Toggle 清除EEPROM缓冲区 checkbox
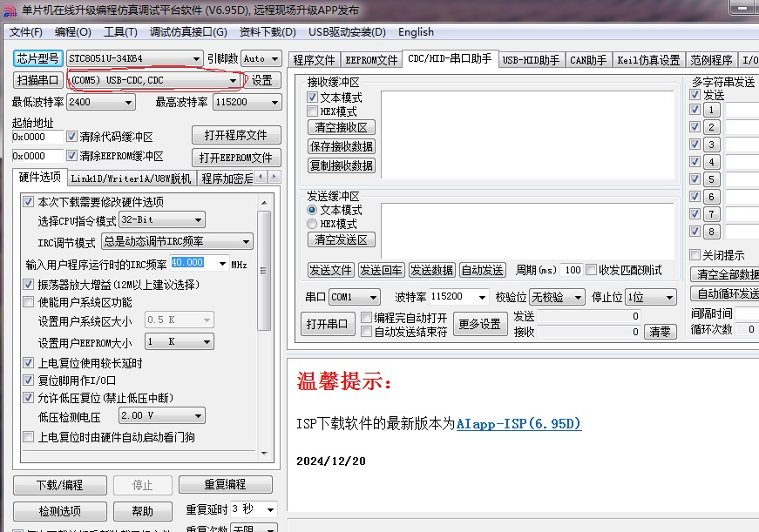The image size is (759, 532). 71,156
